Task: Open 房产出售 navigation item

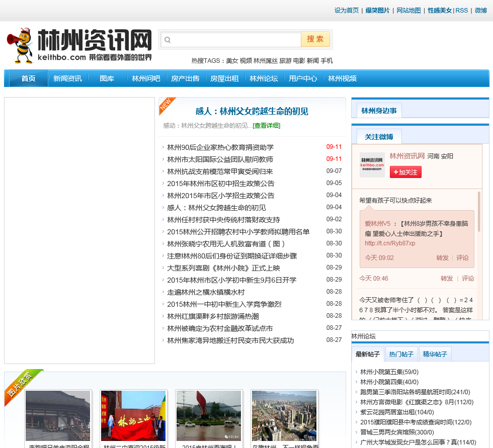Action: 185,78
